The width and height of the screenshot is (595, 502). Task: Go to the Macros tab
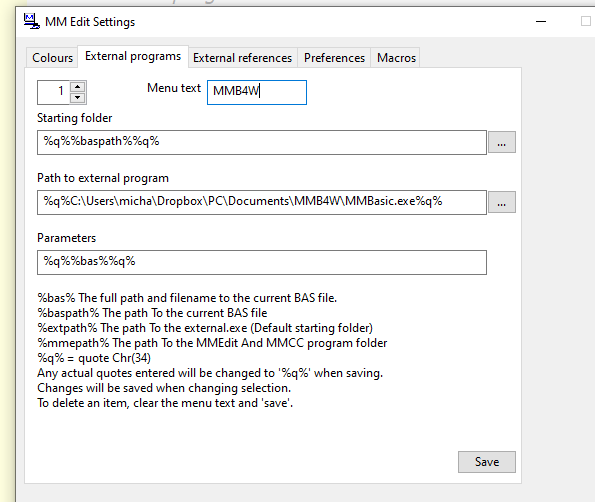click(x=396, y=58)
